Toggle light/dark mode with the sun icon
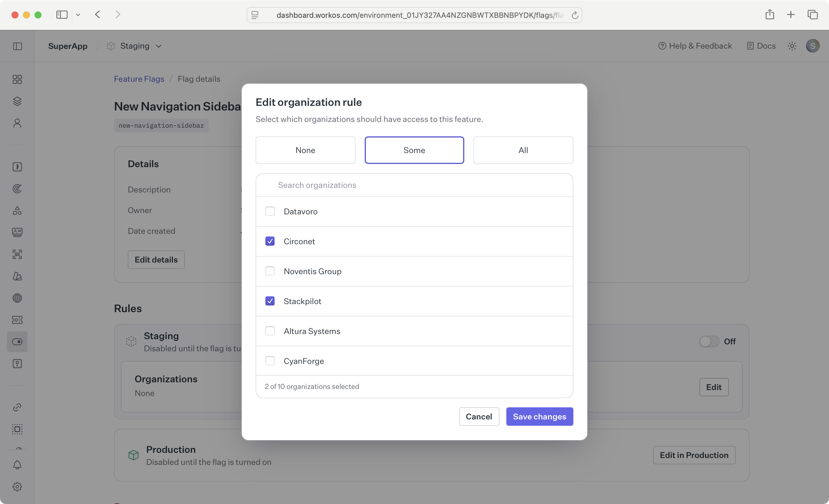829x504 pixels. pyautogui.click(x=792, y=46)
